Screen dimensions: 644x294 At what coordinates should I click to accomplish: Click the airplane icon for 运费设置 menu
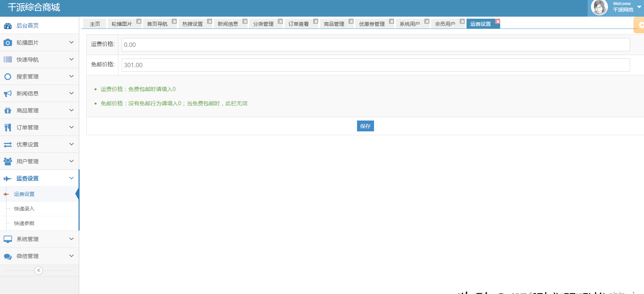click(7, 179)
